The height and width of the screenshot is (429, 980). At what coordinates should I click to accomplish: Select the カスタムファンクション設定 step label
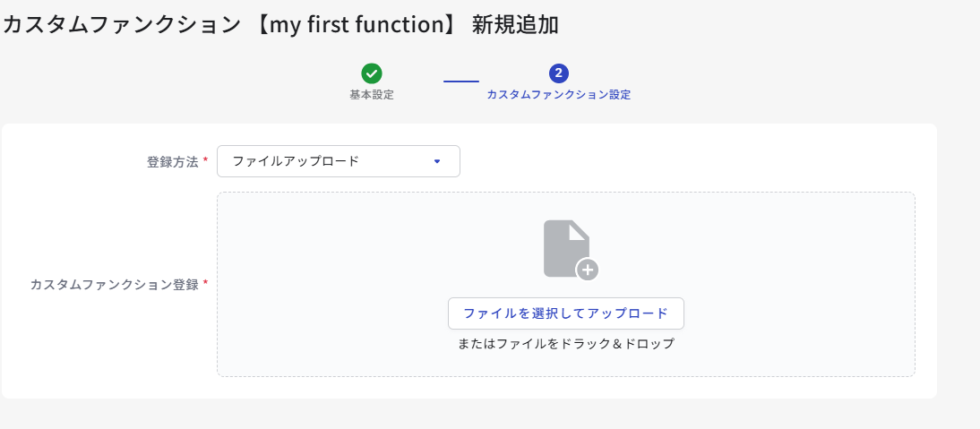(559, 95)
